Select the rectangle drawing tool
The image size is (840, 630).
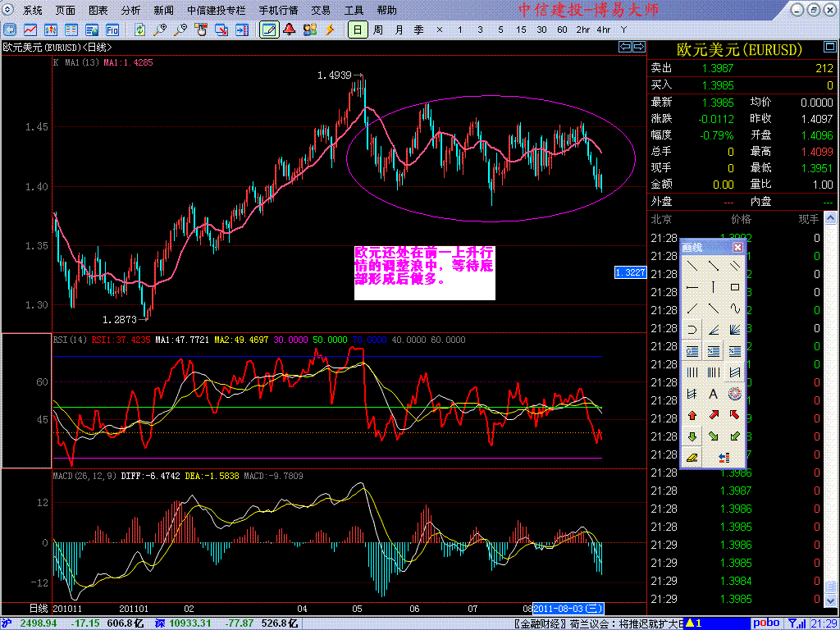(x=735, y=287)
